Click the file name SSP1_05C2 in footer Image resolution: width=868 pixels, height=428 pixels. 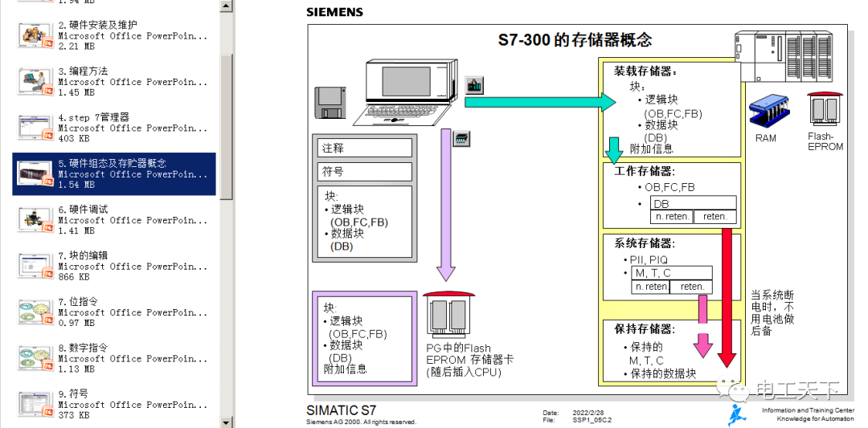pos(592,420)
